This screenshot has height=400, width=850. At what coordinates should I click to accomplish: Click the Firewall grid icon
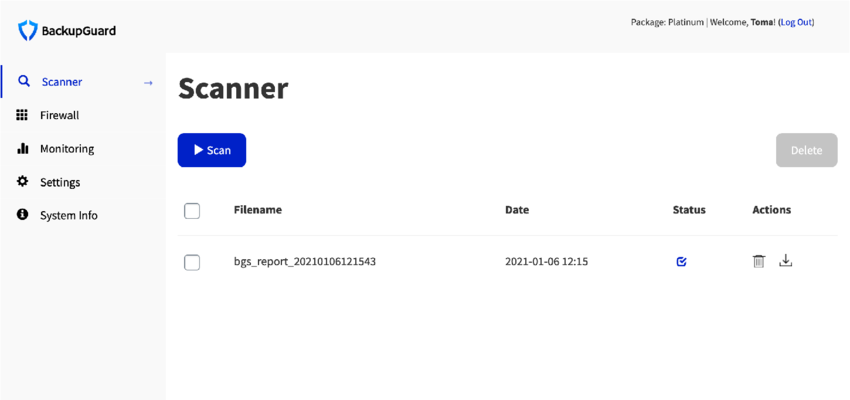point(22,115)
